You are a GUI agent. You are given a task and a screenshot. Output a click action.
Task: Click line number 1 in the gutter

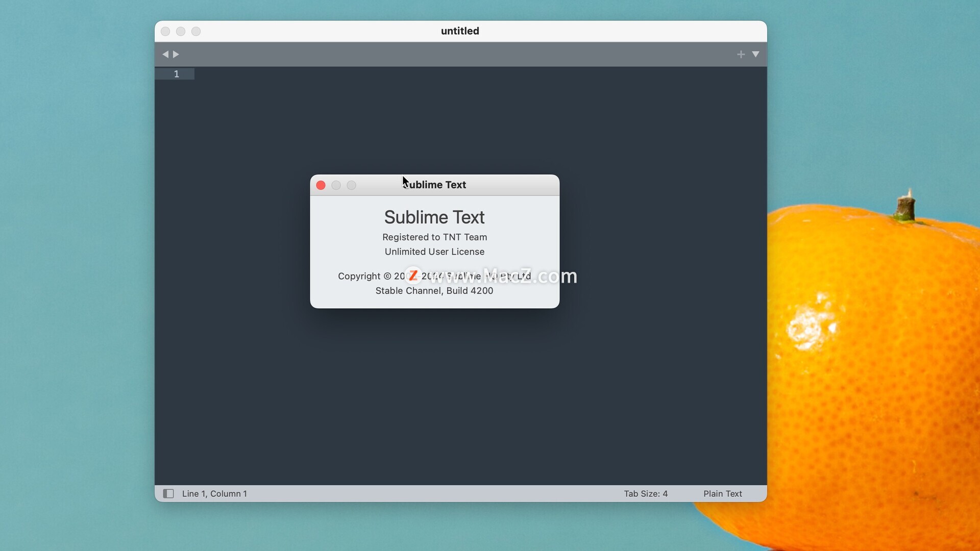tap(176, 74)
